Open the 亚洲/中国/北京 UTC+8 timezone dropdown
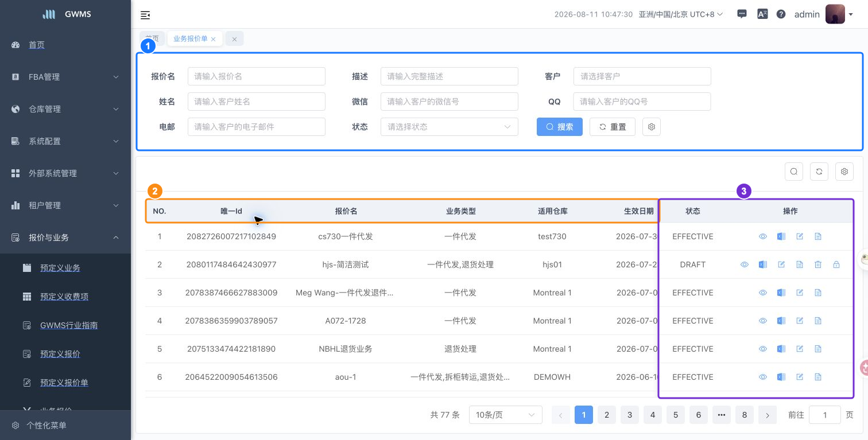 pyautogui.click(x=681, y=14)
